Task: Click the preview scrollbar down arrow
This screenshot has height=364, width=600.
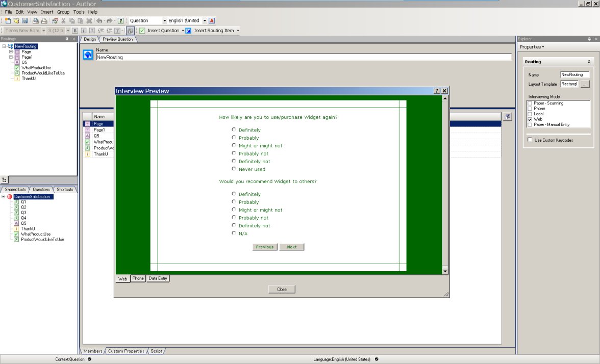Action: click(445, 271)
